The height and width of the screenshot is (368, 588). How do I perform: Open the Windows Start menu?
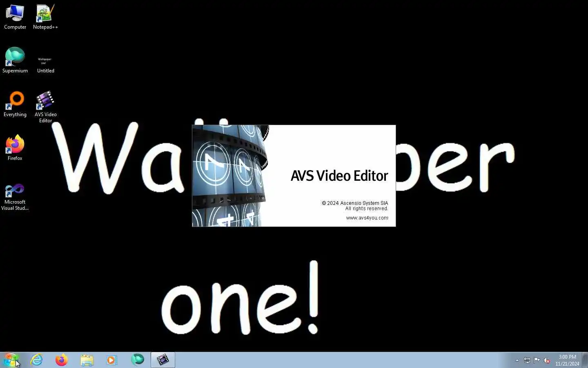click(11, 360)
